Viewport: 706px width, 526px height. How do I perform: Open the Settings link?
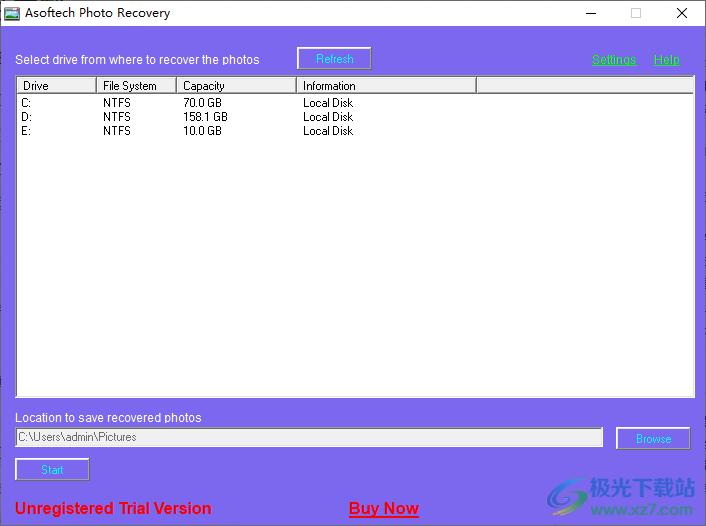pyautogui.click(x=614, y=59)
